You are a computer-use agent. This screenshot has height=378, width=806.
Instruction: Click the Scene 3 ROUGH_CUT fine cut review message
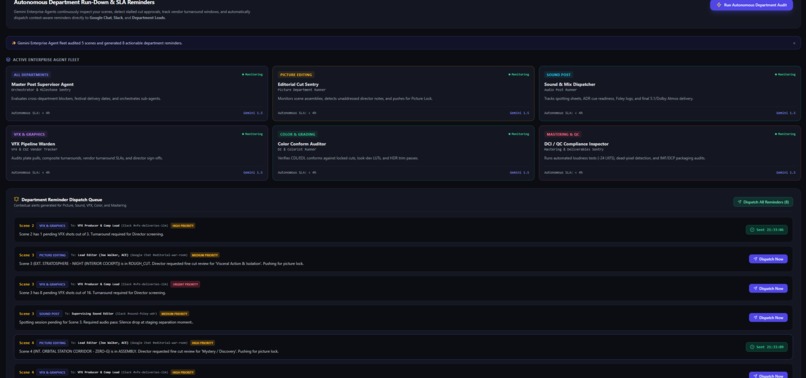pos(161,263)
